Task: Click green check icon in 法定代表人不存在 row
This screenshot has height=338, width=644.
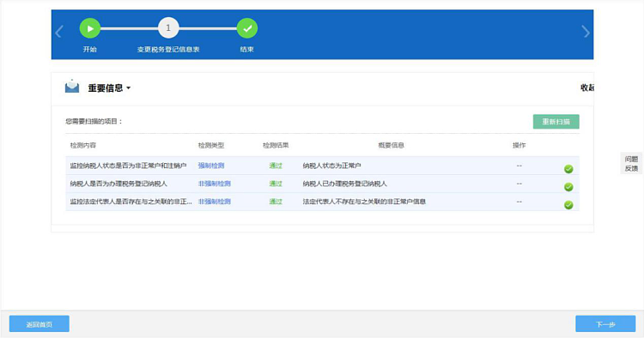Action: pos(568,205)
